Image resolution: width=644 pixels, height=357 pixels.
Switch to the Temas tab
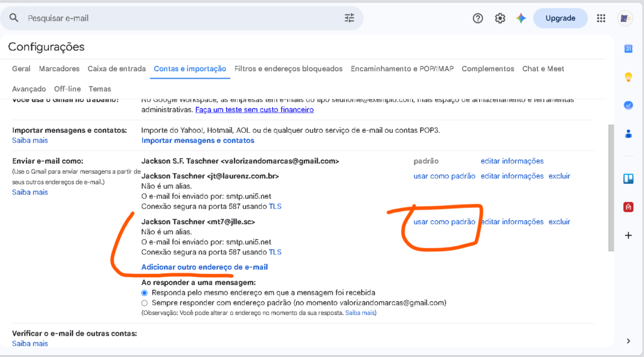[100, 89]
